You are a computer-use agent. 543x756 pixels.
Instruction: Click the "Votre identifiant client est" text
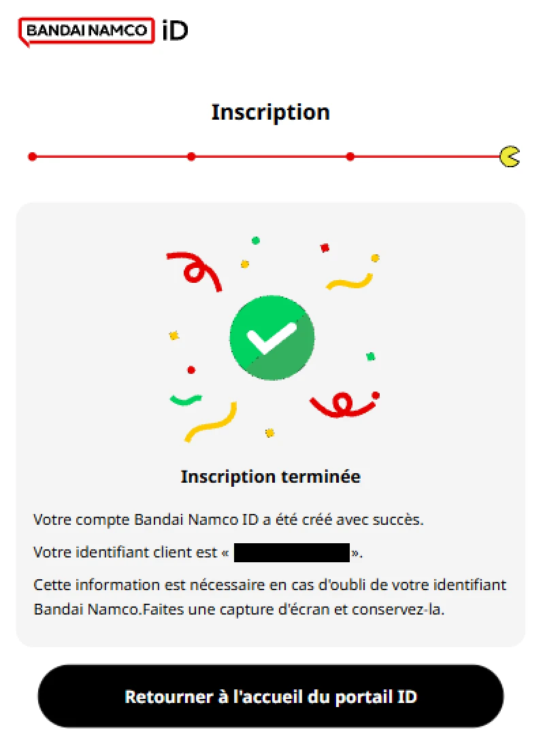(x=125, y=553)
